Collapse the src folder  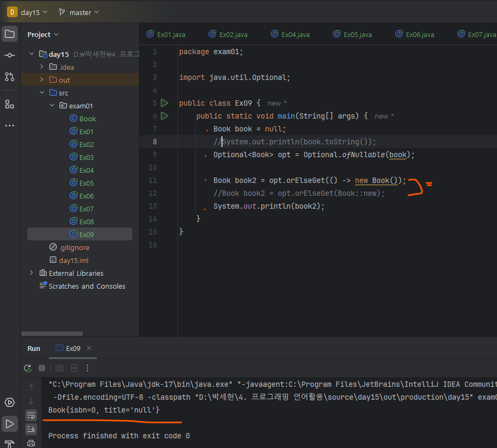tap(42, 93)
